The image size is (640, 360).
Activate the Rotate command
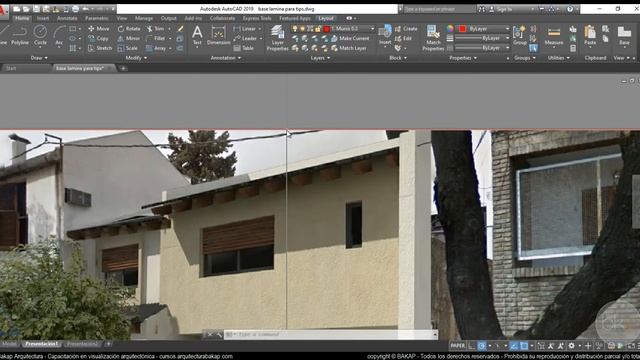coord(129,29)
